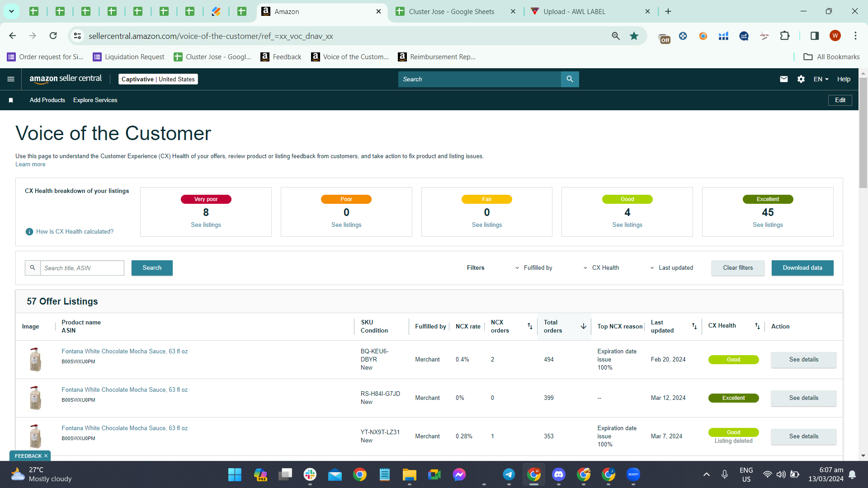868x488 pixels.
Task: Open Chrome side panel icon
Action: coord(815,36)
